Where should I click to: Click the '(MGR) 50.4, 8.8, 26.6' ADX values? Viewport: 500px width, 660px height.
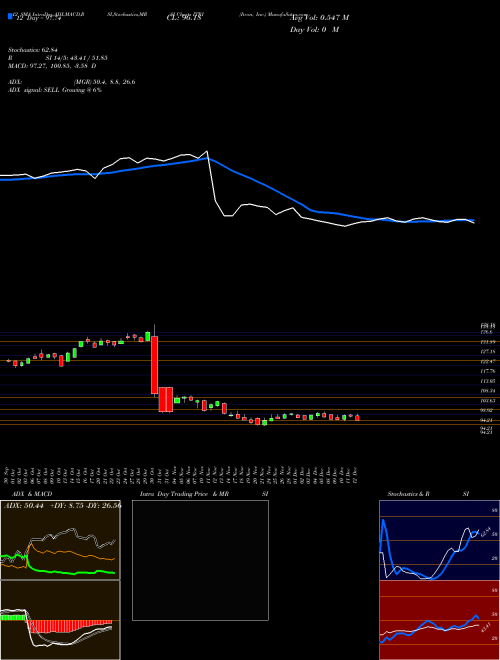coord(104,82)
